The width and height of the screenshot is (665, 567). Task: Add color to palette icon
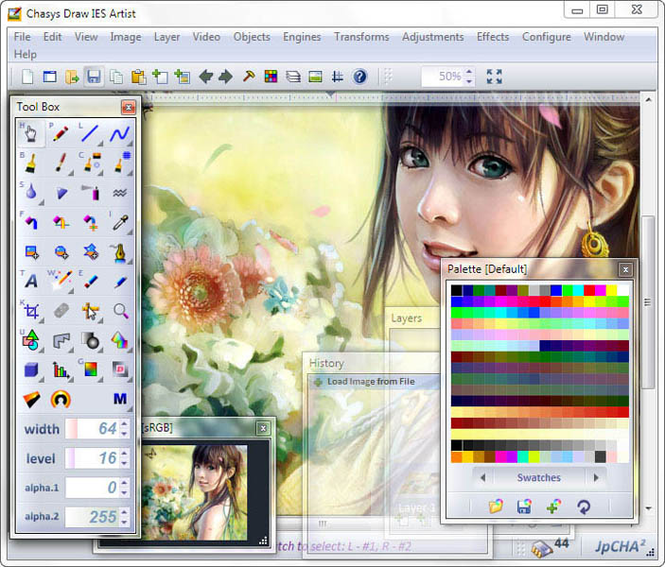[553, 506]
